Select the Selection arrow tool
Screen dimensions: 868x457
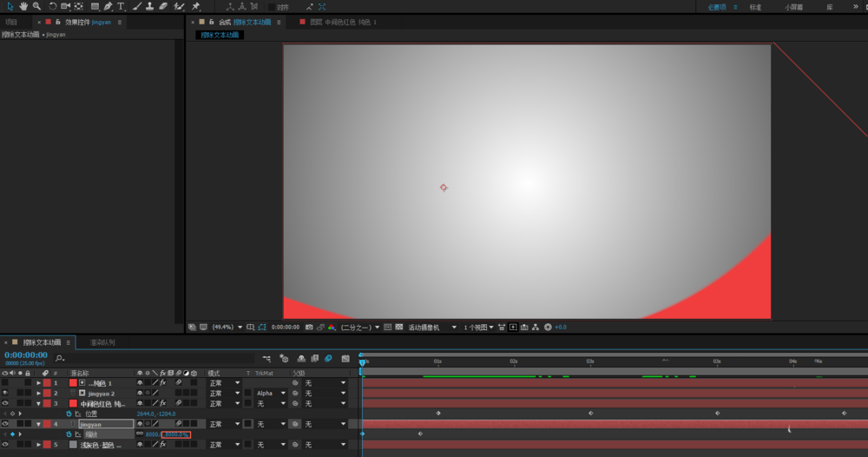[10, 7]
